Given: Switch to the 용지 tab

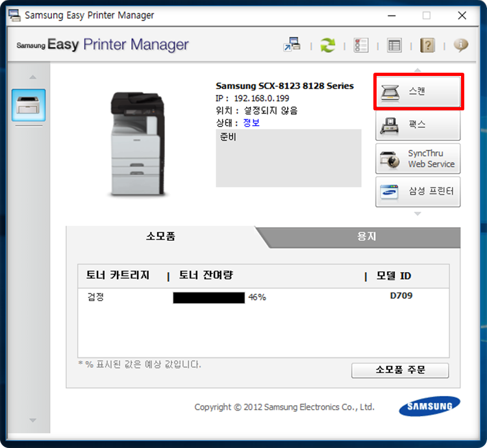Looking at the screenshot, I should tap(366, 236).
